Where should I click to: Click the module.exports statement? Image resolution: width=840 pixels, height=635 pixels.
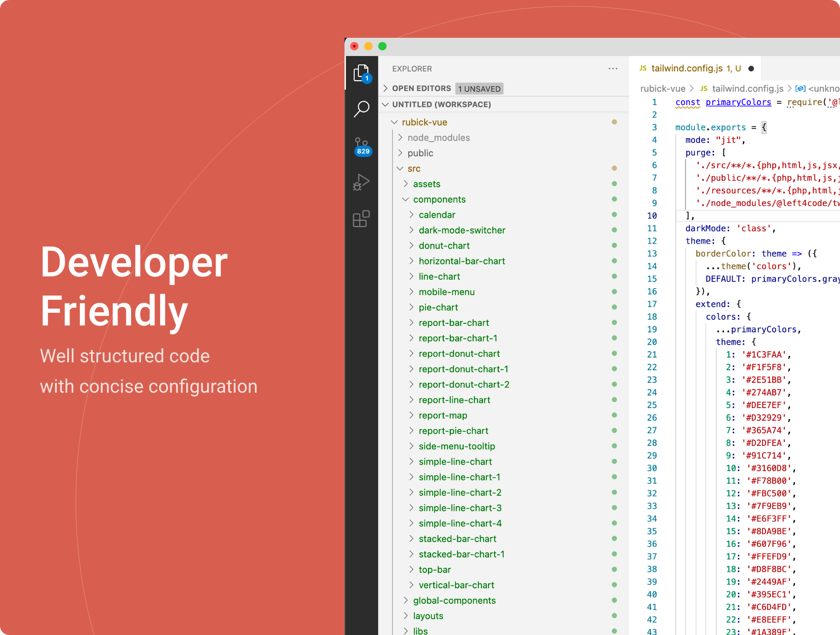[x=710, y=127]
